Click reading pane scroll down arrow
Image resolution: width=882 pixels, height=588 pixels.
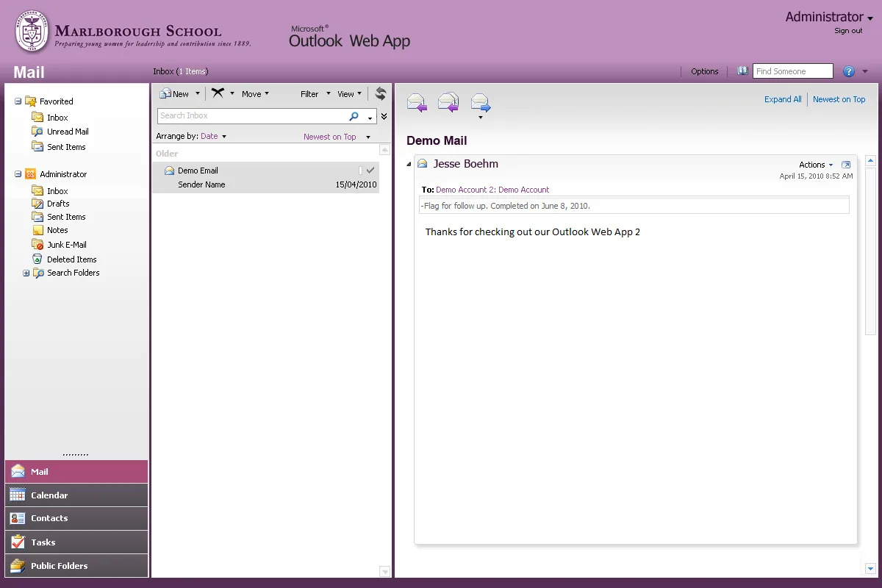pos(870,568)
